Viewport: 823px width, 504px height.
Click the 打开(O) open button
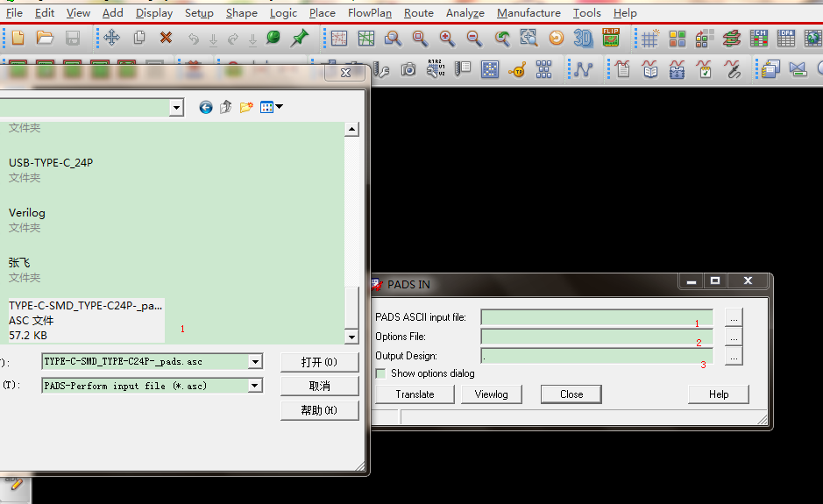(x=319, y=362)
